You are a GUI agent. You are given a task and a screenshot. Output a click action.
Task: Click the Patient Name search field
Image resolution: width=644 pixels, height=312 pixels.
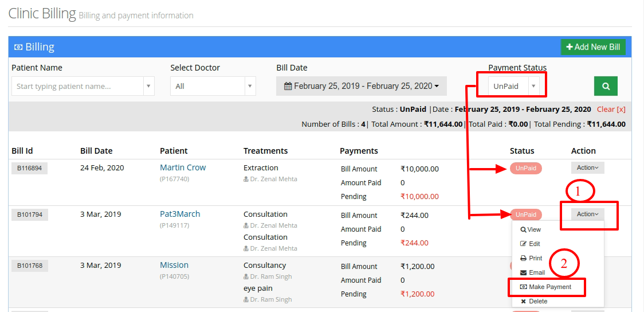[x=77, y=87]
